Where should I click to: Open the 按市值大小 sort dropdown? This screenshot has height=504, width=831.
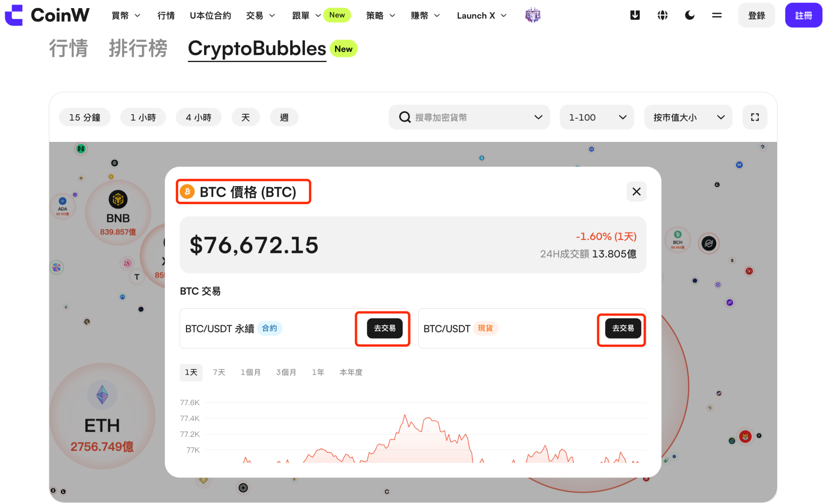pyautogui.click(x=688, y=117)
